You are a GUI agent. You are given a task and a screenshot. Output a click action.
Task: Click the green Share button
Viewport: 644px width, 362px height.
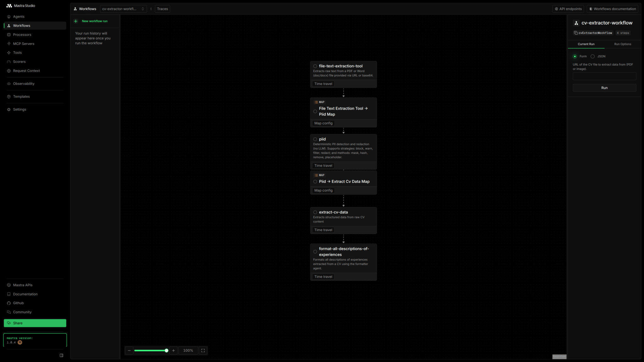tap(35, 323)
